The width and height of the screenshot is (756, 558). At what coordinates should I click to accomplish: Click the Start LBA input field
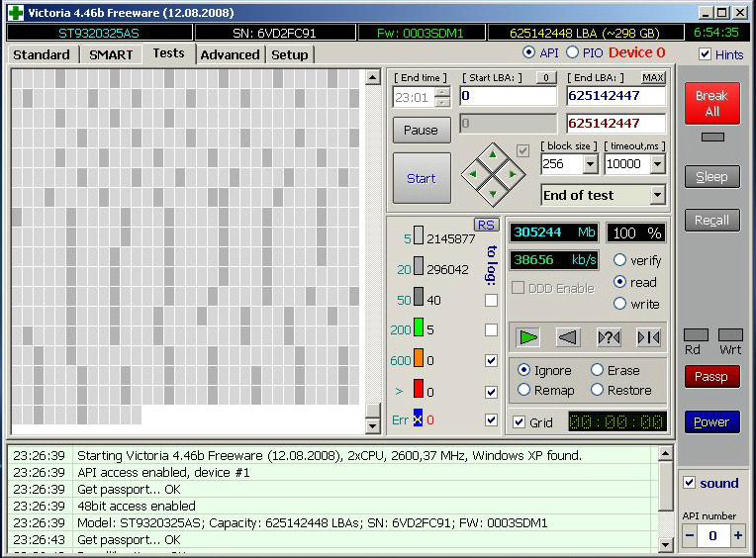pos(508,96)
